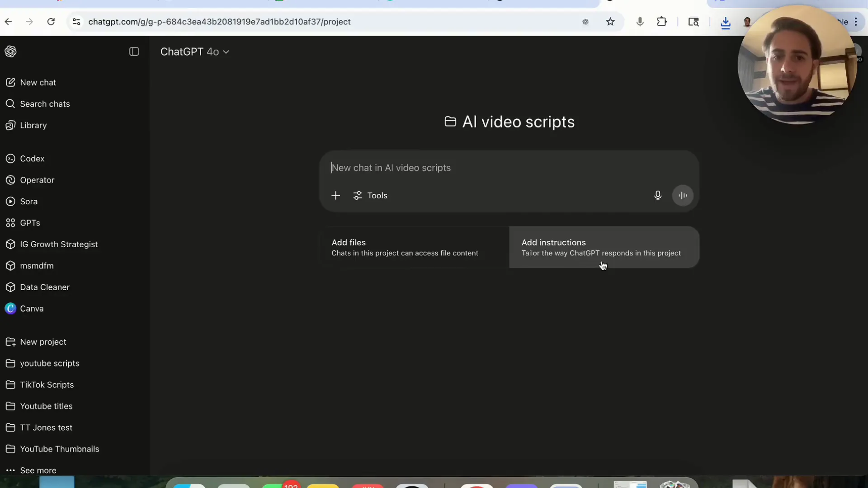The width and height of the screenshot is (868, 488).
Task: Click the folder icon beside AI video scripts
Action: point(450,122)
